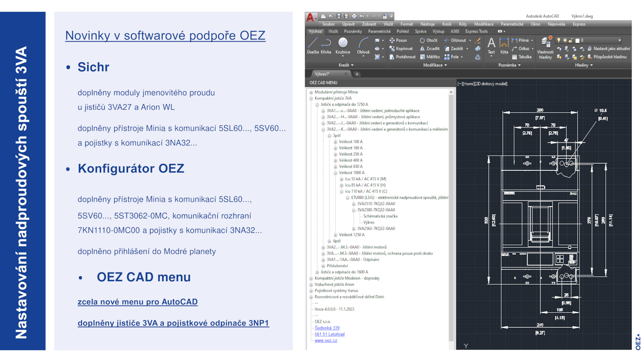Switch to the Express Tools ribbon tab

pyautogui.click(x=476, y=31)
